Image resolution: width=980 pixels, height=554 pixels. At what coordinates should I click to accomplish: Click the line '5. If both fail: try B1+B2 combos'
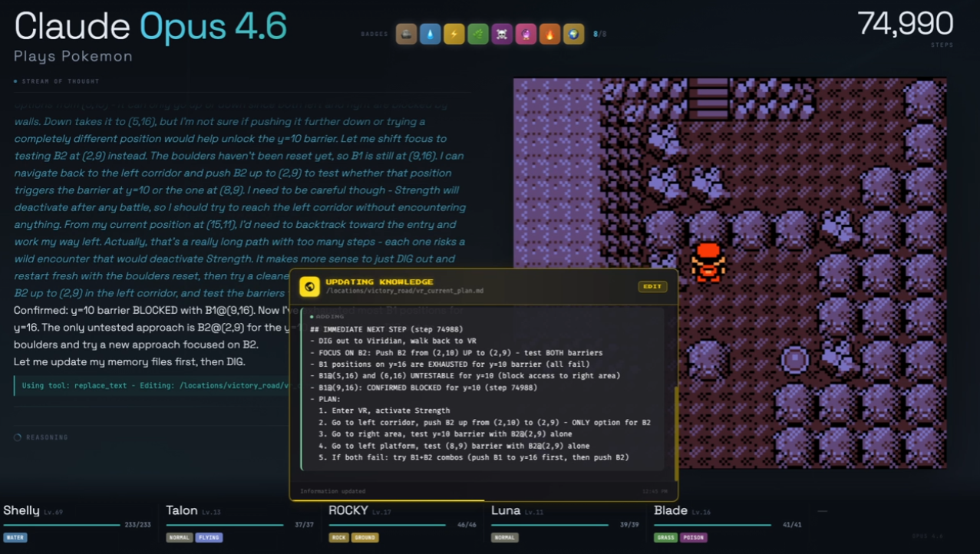click(474, 457)
